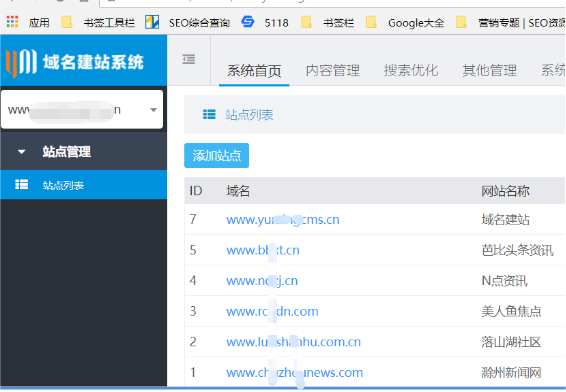Image resolution: width=566 pixels, height=392 pixels.
Task: Click the 添加站点 button
Action: 216,156
